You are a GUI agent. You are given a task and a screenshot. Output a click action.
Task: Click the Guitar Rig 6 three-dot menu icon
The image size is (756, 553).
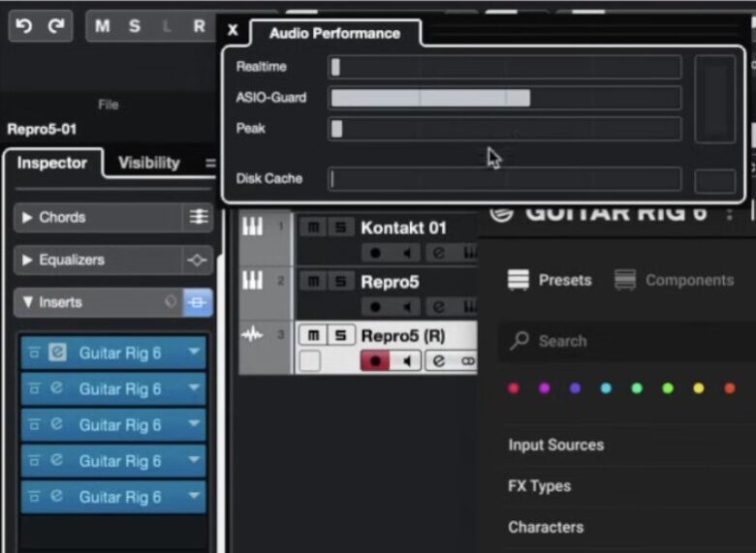730,213
